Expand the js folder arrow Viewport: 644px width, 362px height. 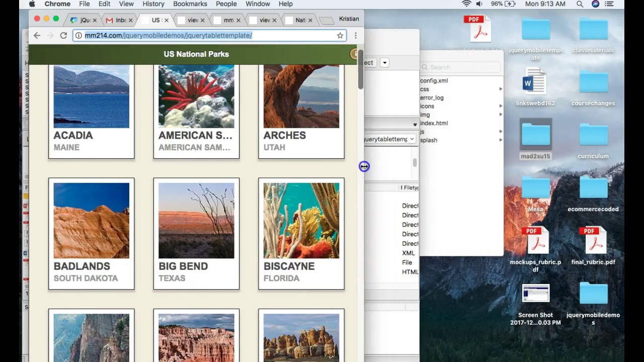point(501,131)
